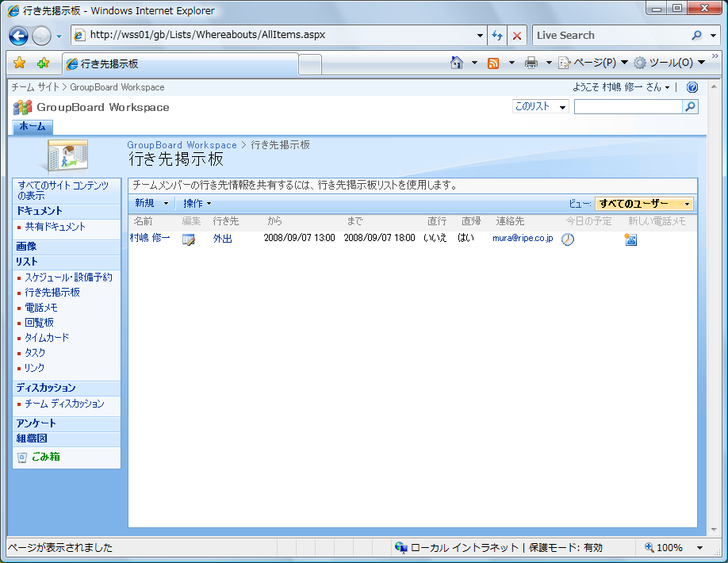Sort by the 名前 column header

(143, 221)
